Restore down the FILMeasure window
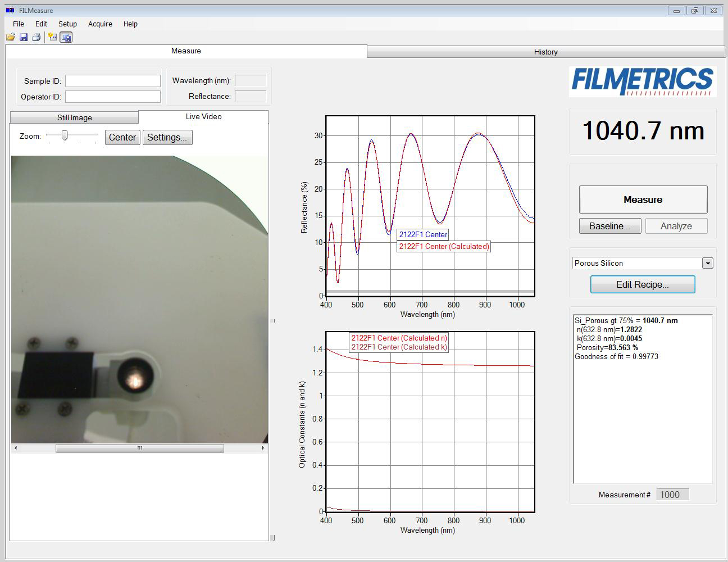The image size is (728, 562). click(x=695, y=10)
